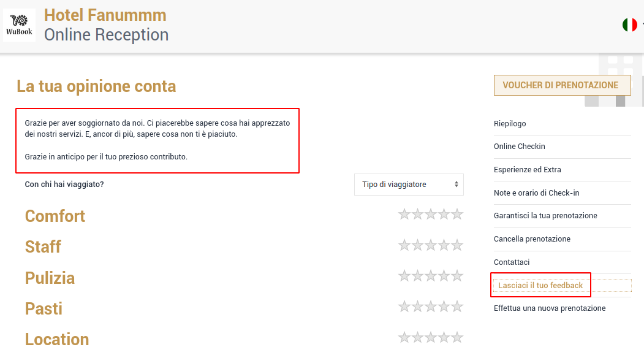Click the Voucher di Prenotazione button
The height and width of the screenshot is (355, 644).
(x=563, y=85)
